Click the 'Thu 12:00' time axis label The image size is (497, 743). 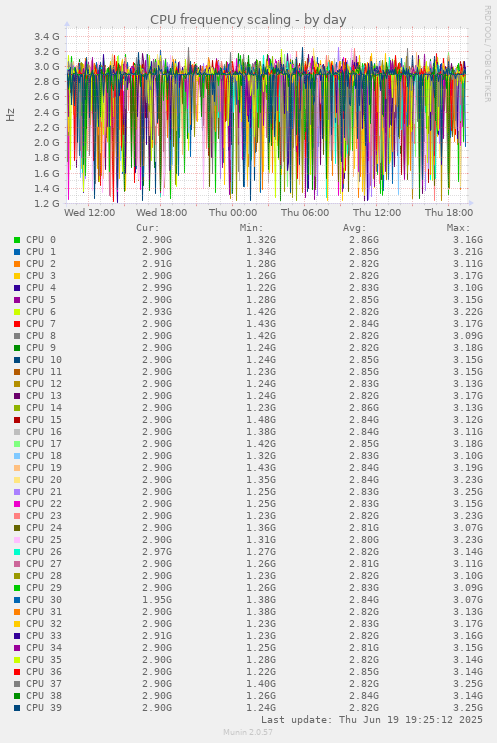coord(377,213)
